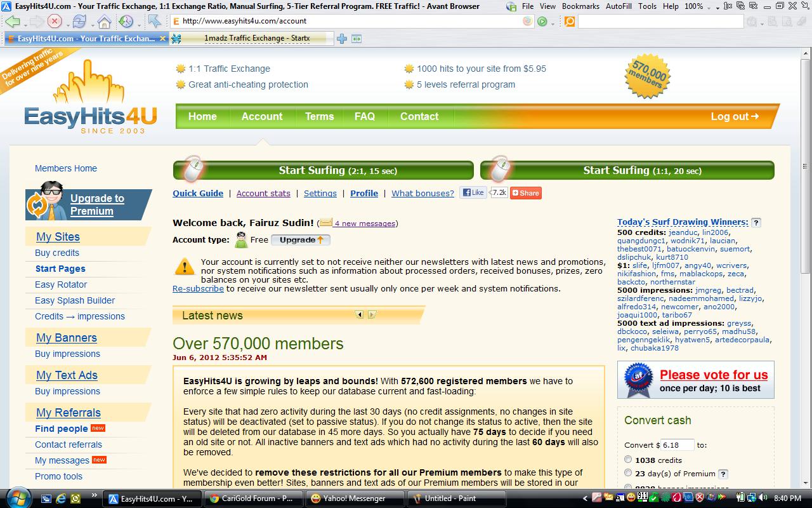Click the Convert cash amount field
The height and width of the screenshot is (508, 812).
point(678,445)
